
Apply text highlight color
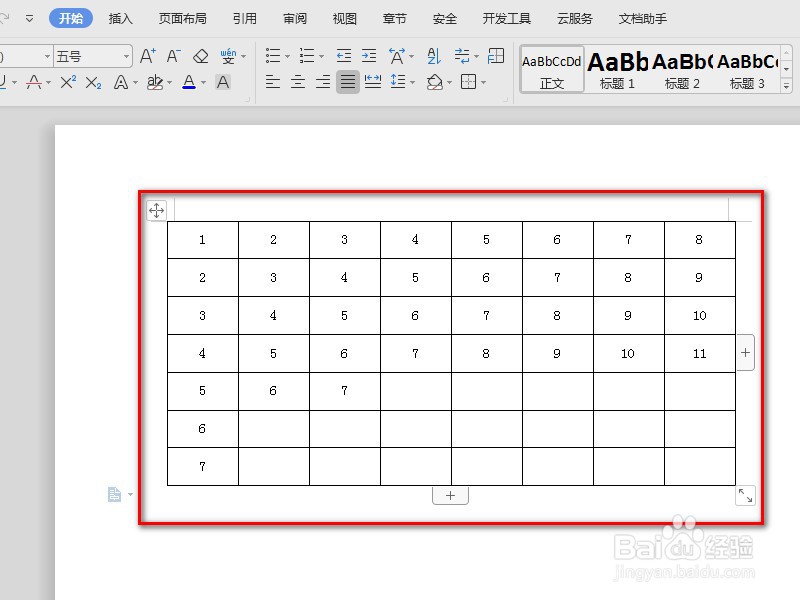[155, 82]
